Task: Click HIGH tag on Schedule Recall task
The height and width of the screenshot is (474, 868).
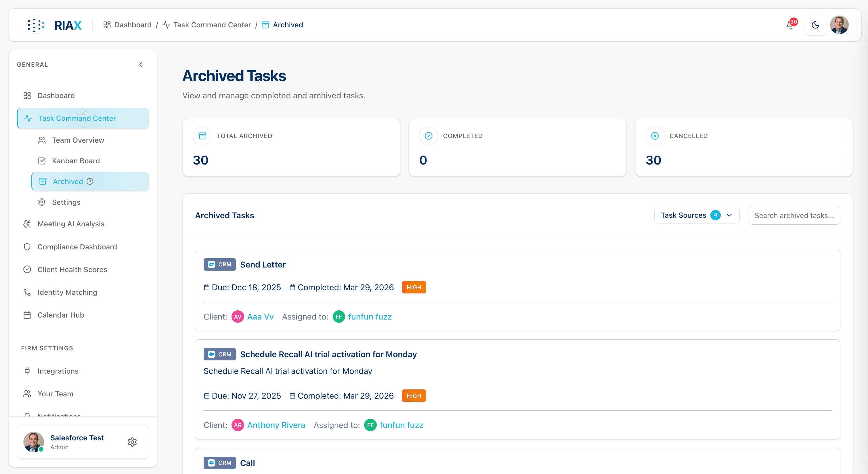Action: coord(414,396)
